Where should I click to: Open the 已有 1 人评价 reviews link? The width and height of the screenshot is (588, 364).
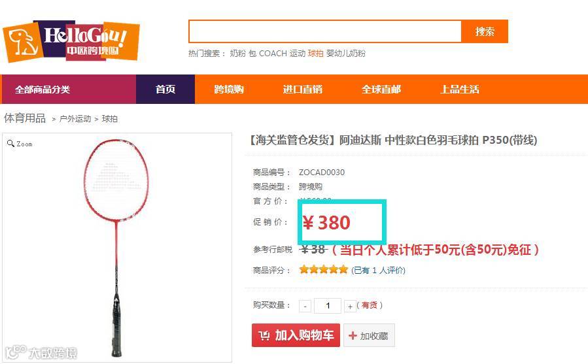[379, 270]
